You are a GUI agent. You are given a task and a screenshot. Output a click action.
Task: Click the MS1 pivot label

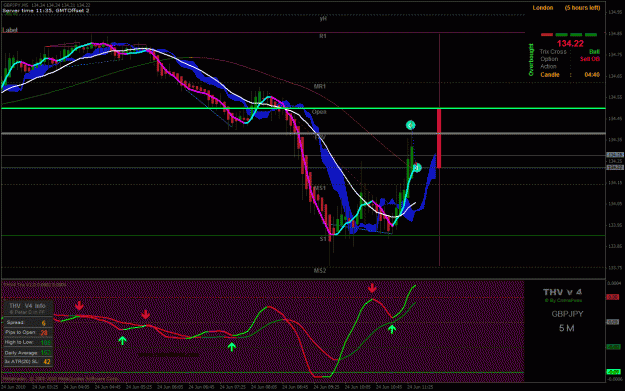[320, 188]
